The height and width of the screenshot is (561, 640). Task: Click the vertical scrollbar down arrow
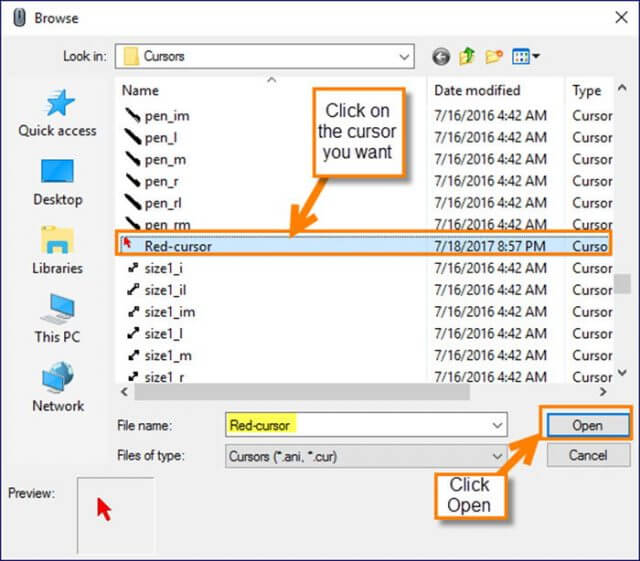622,372
